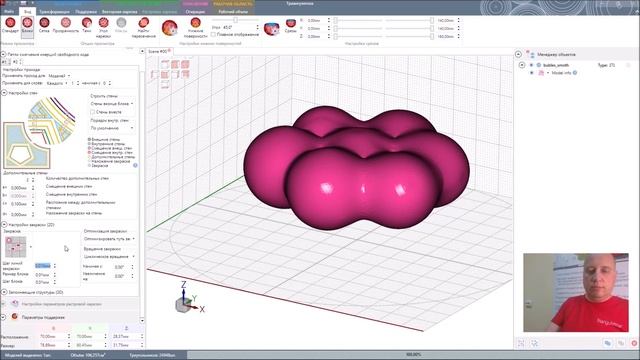Open the Применить проход для dropdown

[59, 76]
